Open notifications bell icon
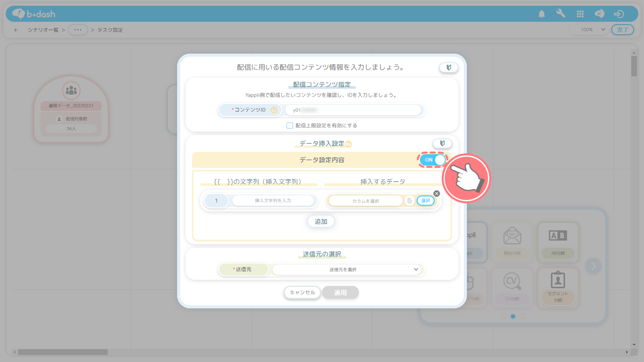644x362 pixels. (x=541, y=14)
